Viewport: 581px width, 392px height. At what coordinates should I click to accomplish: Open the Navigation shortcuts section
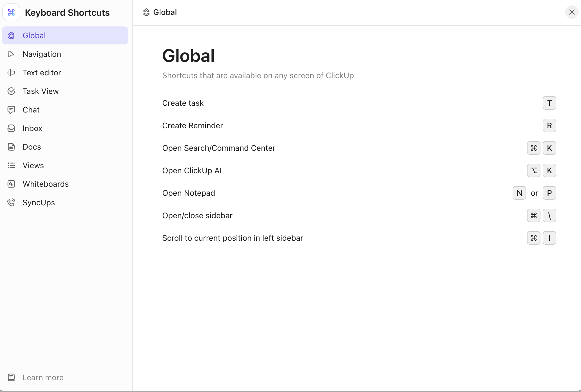pos(42,54)
